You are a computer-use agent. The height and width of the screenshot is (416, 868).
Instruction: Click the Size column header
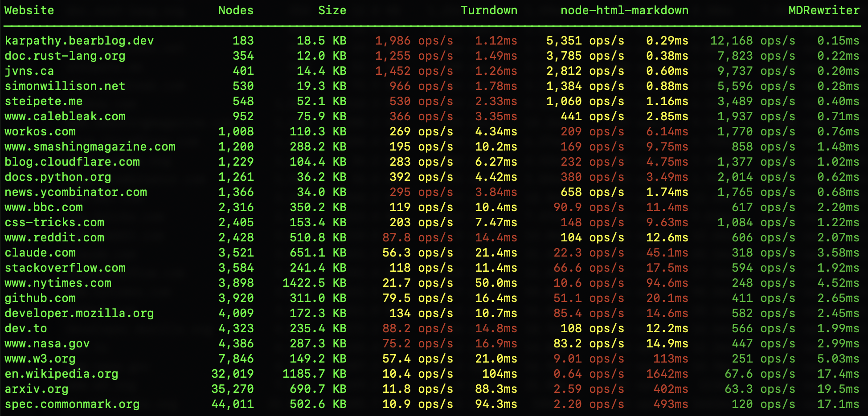(x=332, y=10)
